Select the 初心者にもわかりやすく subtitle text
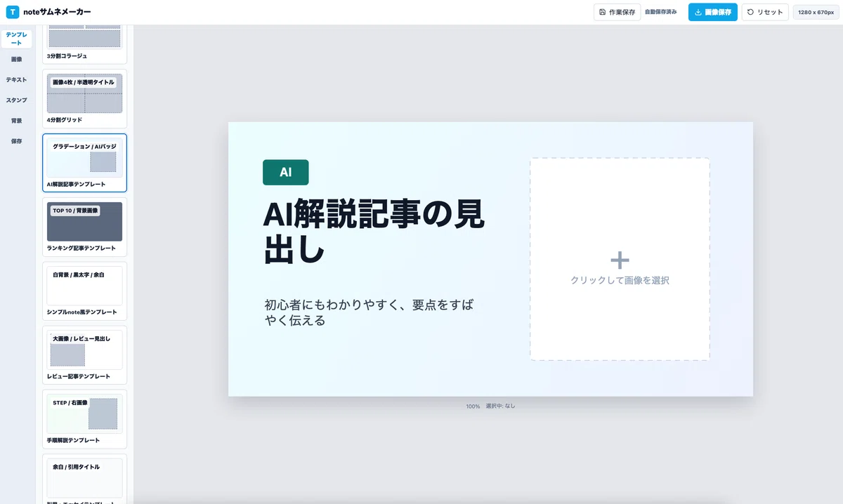Image resolution: width=843 pixels, height=504 pixels. (x=369, y=312)
